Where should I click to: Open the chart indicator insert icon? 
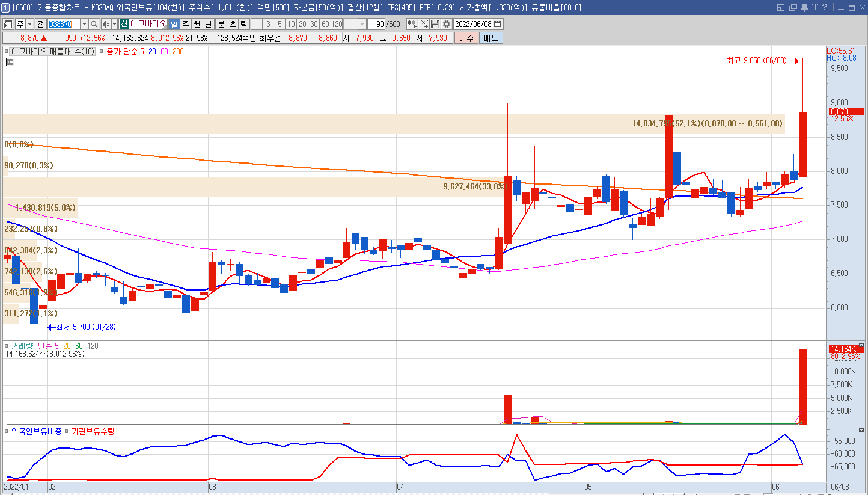(x=412, y=24)
